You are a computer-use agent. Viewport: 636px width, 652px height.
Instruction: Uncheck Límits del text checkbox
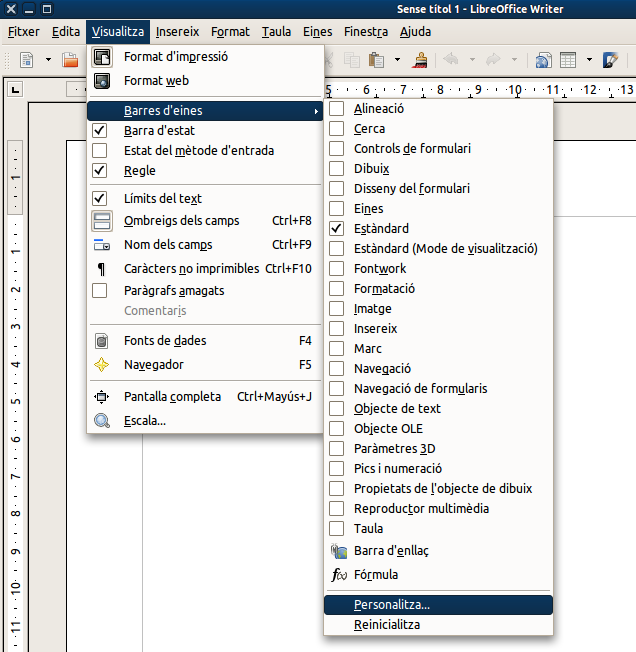point(100,199)
